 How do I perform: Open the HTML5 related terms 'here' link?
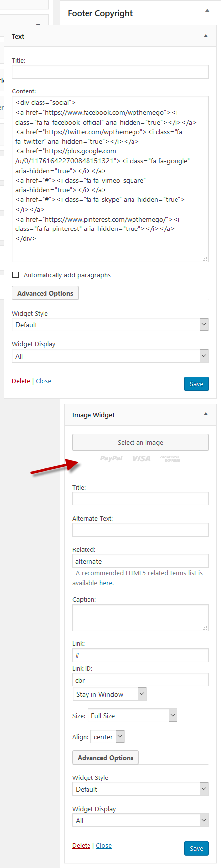pos(106,583)
